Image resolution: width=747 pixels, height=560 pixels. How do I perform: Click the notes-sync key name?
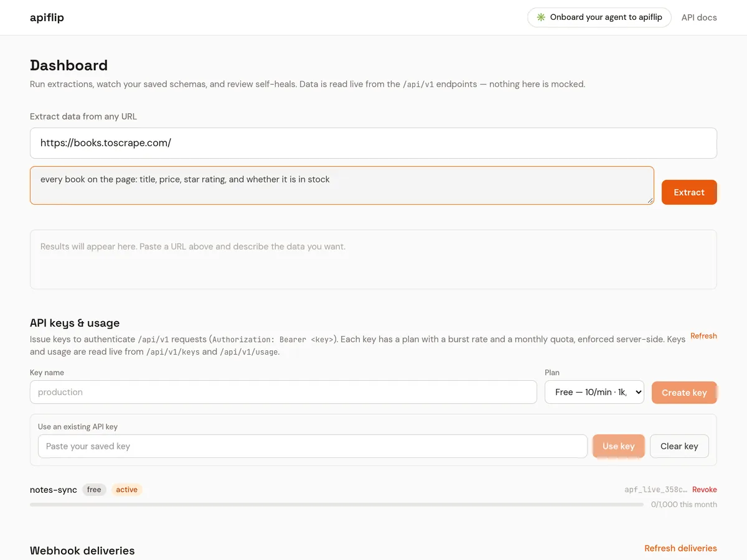click(54, 490)
